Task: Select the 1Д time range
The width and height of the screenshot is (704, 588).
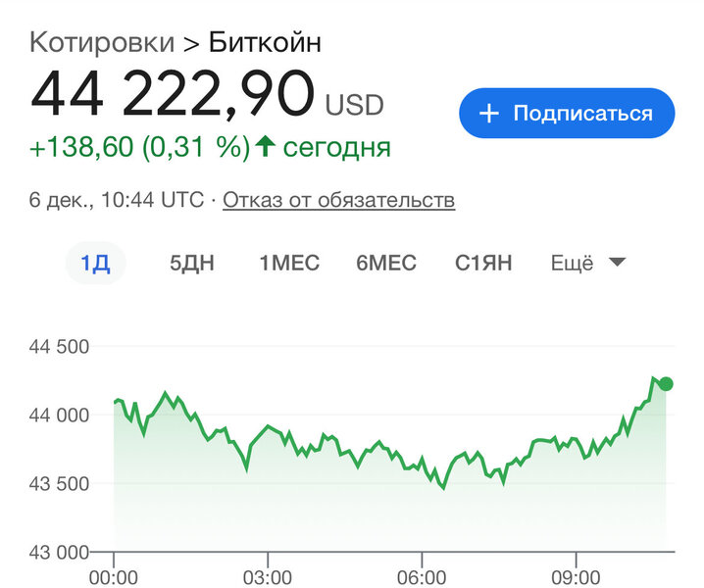Action: pos(95,263)
